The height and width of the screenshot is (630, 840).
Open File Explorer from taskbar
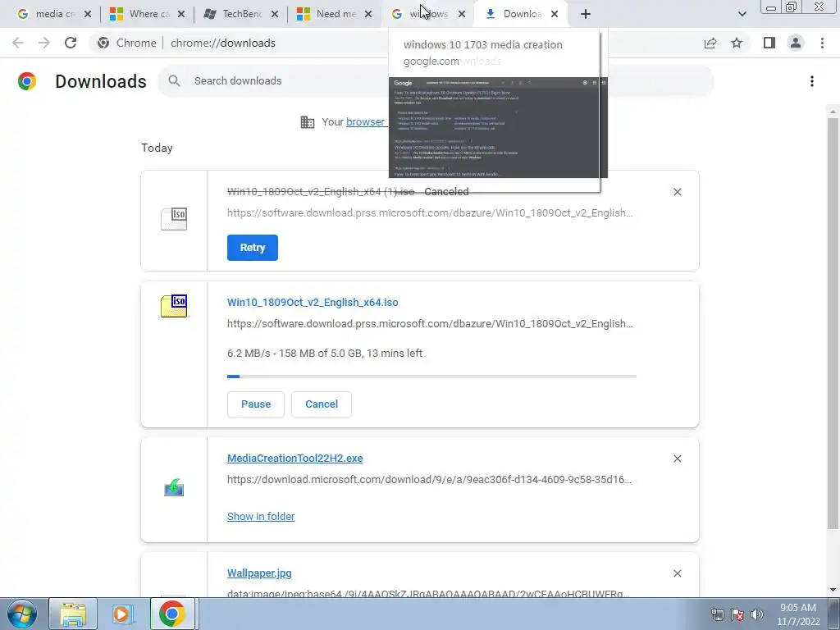coord(73,614)
